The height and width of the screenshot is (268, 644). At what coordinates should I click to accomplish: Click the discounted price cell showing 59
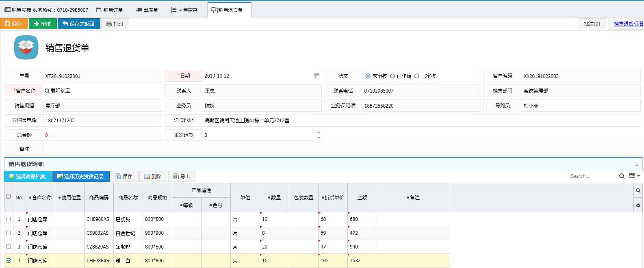click(x=333, y=233)
